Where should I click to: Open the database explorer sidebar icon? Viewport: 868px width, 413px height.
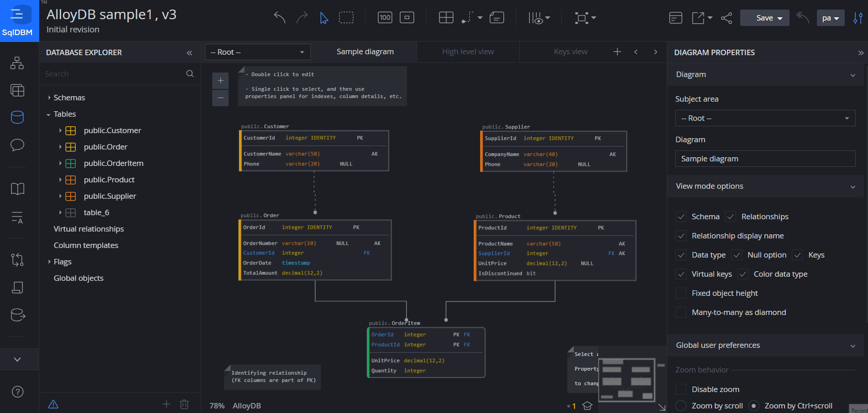17,117
